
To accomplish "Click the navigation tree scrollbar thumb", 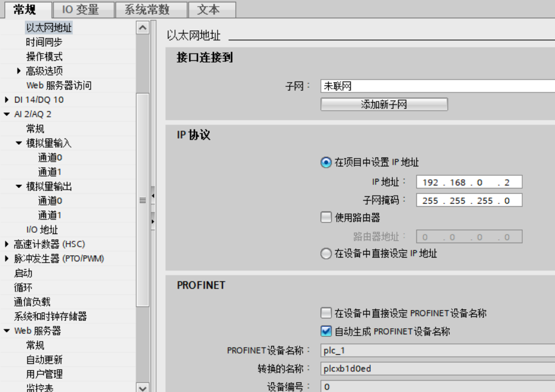I will (x=143, y=201).
